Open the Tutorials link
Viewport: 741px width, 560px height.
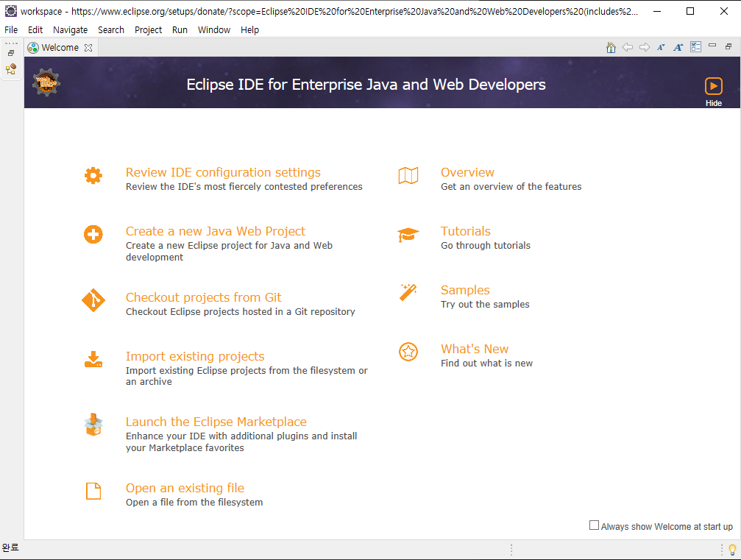pyautogui.click(x=466, y=231)
